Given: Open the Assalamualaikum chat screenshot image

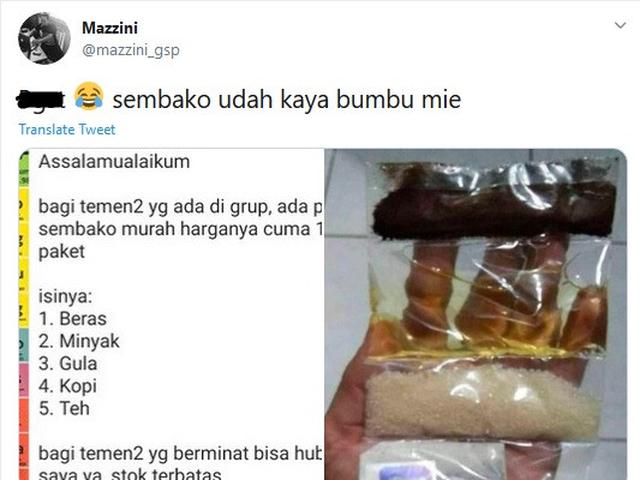Looking at the screenshot, I should (x=171, y=314).
